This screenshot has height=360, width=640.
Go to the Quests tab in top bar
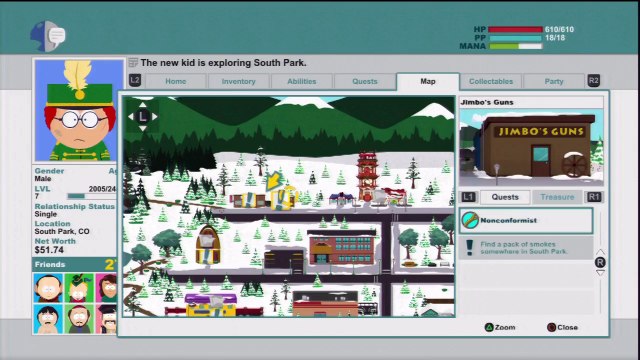[x=364, y=81]
